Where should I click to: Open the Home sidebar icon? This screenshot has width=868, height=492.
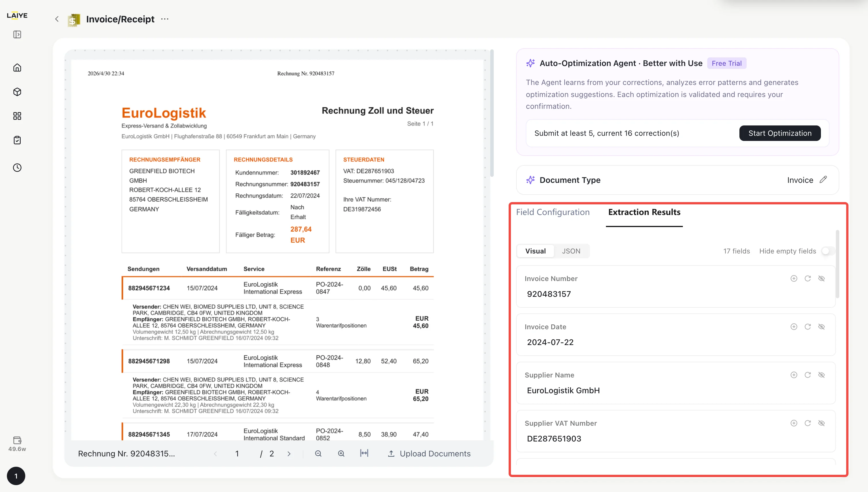(17, 67)
